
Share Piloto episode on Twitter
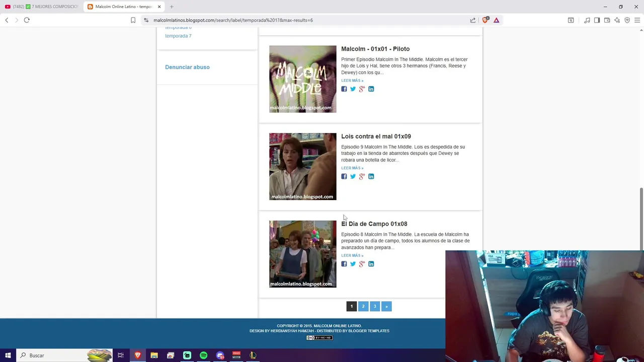tap(353, 89)
